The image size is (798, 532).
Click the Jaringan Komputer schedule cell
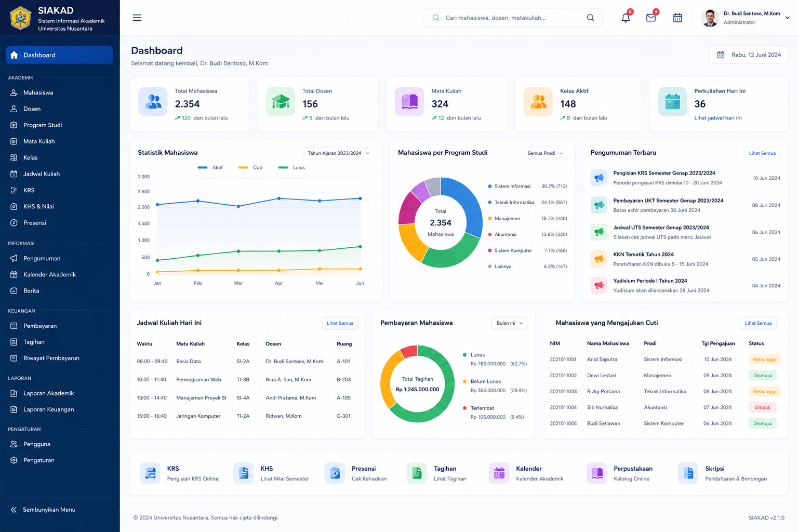pyautogui.click(x=198, y=416)
